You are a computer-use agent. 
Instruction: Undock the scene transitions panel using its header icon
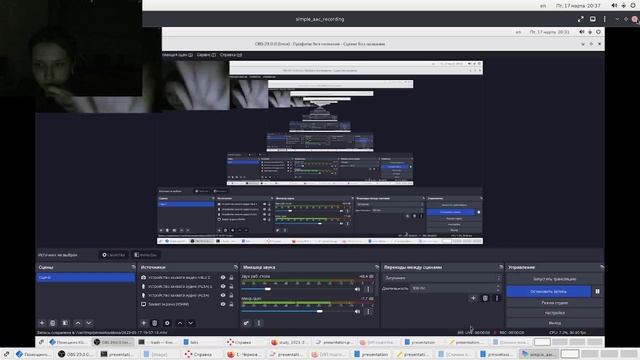pyautogui.click(x=501, y=267)
